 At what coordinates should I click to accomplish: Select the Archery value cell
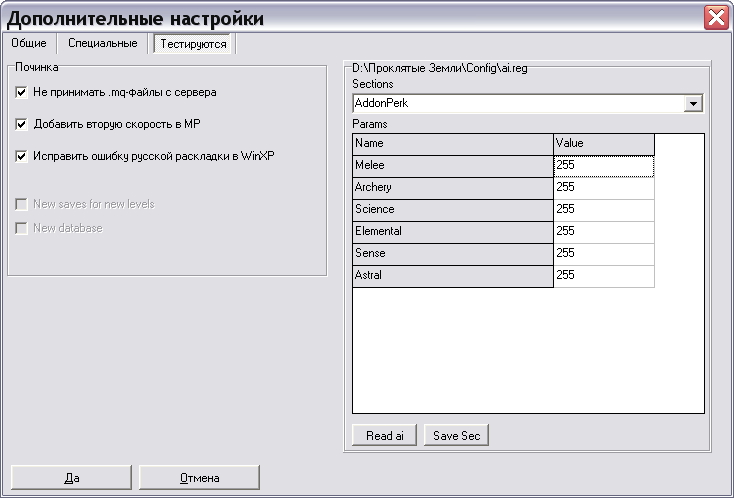603,187
